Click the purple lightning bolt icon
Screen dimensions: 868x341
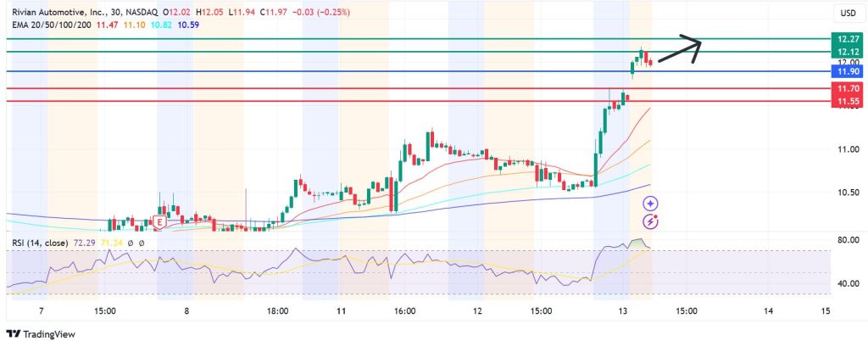(650, 222)
